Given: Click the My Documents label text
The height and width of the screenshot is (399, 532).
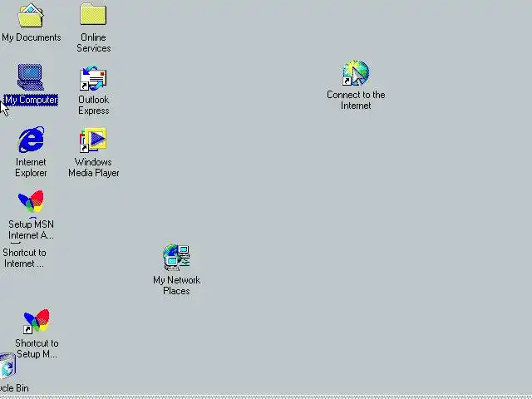Looking at the screenshot, I should (x=32, y=37).
